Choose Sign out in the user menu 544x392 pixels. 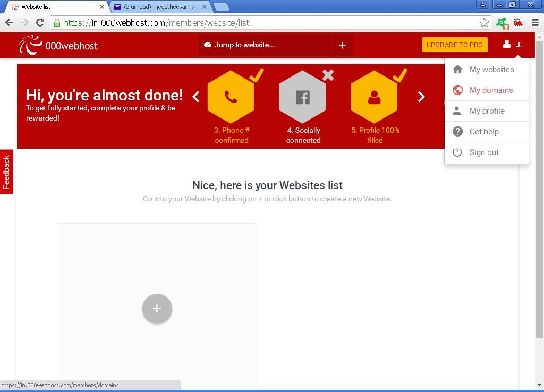(484, 152)
